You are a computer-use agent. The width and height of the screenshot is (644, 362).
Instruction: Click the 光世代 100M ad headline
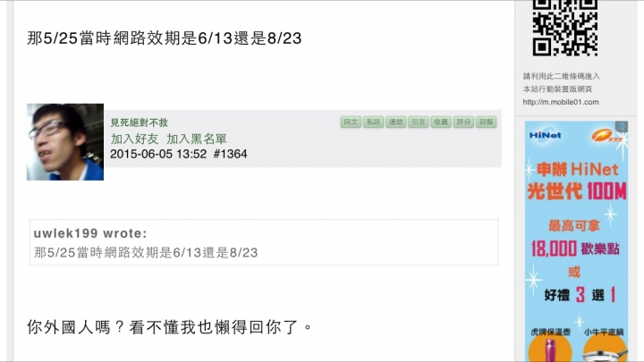[x=577, y=191]
